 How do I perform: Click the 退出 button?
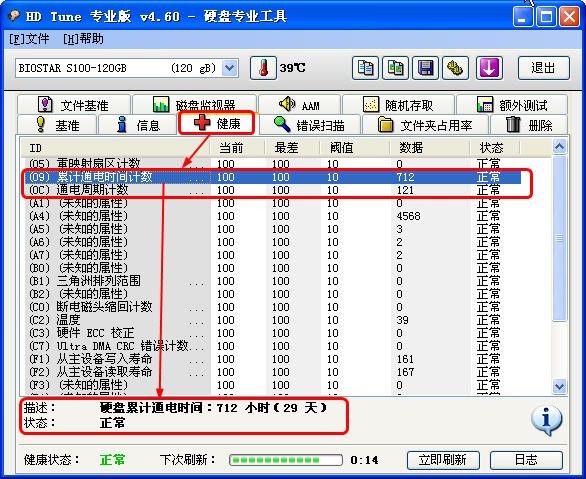tap(543, 68)
